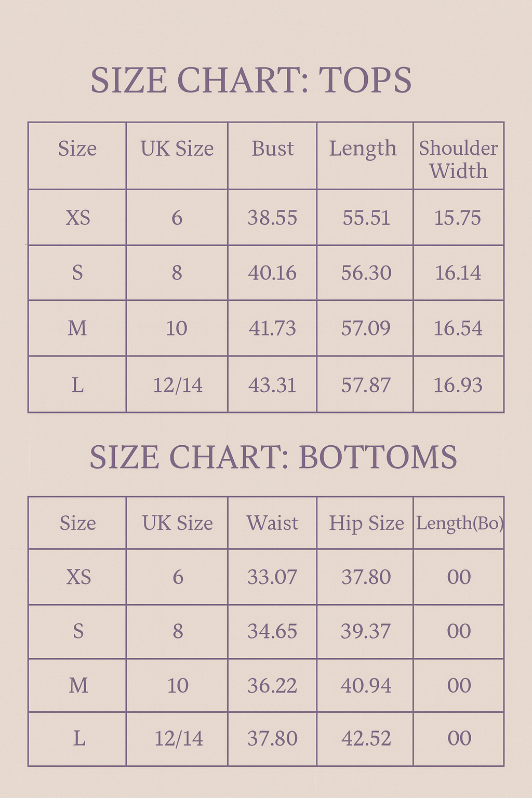Click the Waist column header
Image resolution: width=532 pixels, height=798 pixels.
point(273,523)
